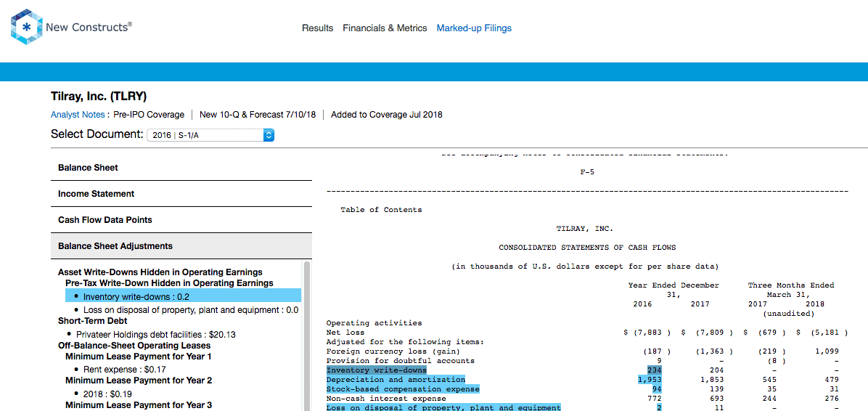The width and height of the screenshot is (868, 411).
Task: Click Asset Write-Downs Hidden in Operating Earnings heading
Action: pyautogui.click(x=160, y=272)
